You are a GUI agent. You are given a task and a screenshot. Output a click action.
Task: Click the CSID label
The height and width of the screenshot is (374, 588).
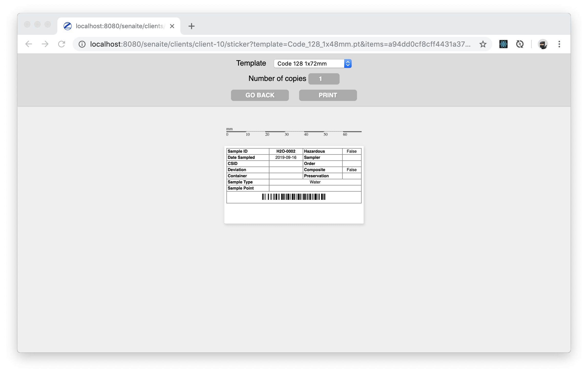tap(233, 163)
